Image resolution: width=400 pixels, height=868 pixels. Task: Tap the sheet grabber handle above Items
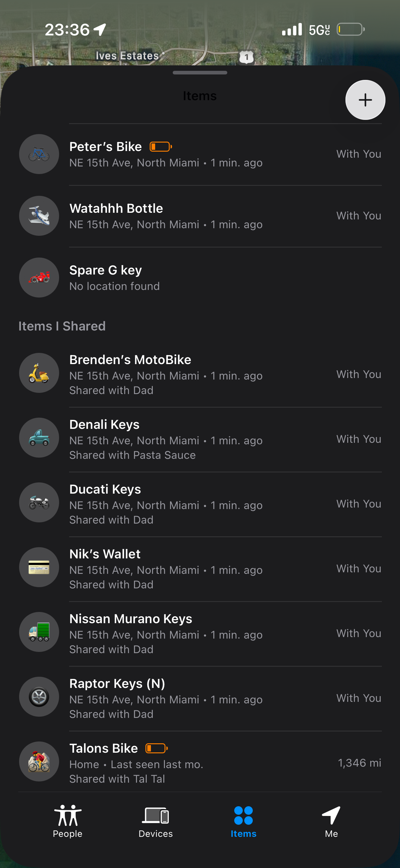200,72
